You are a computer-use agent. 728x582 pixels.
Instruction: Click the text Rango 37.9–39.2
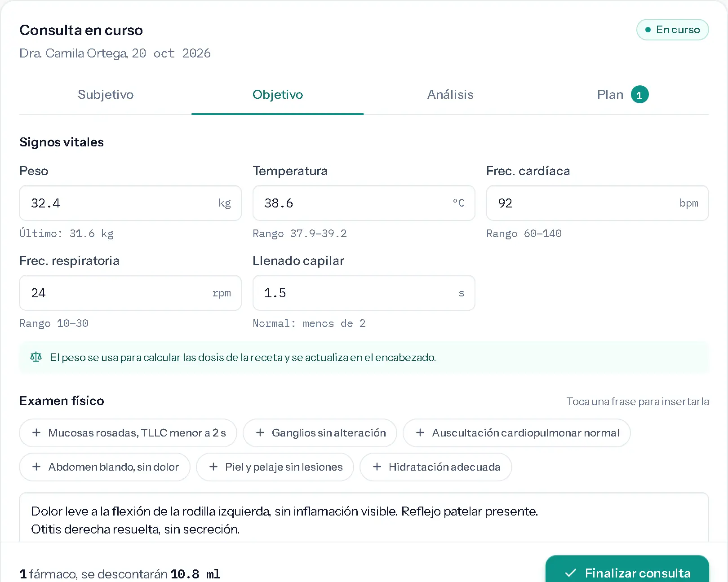click(x=300, y=234)
